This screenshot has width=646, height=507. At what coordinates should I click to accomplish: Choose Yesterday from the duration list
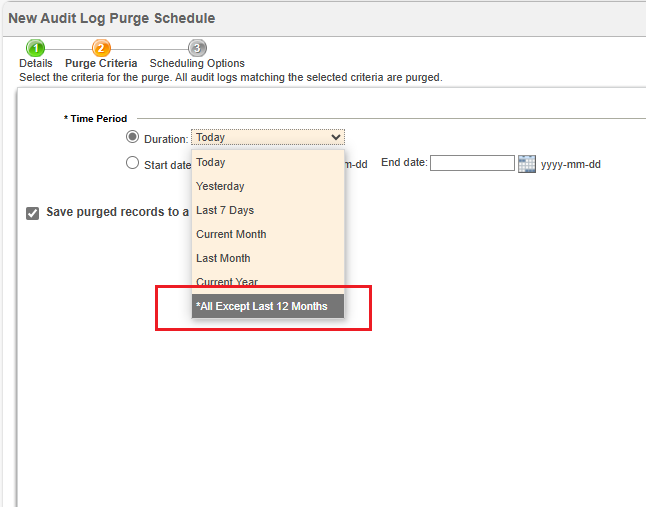(220, 186)
